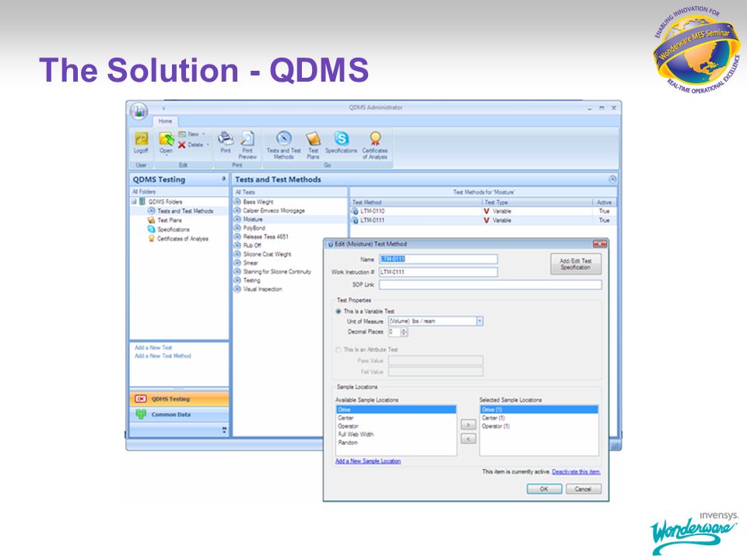This screenshot has height=560, width=747.
Task: Adjust the Decimal Places spinner arrows
Action: pos(404,332)
